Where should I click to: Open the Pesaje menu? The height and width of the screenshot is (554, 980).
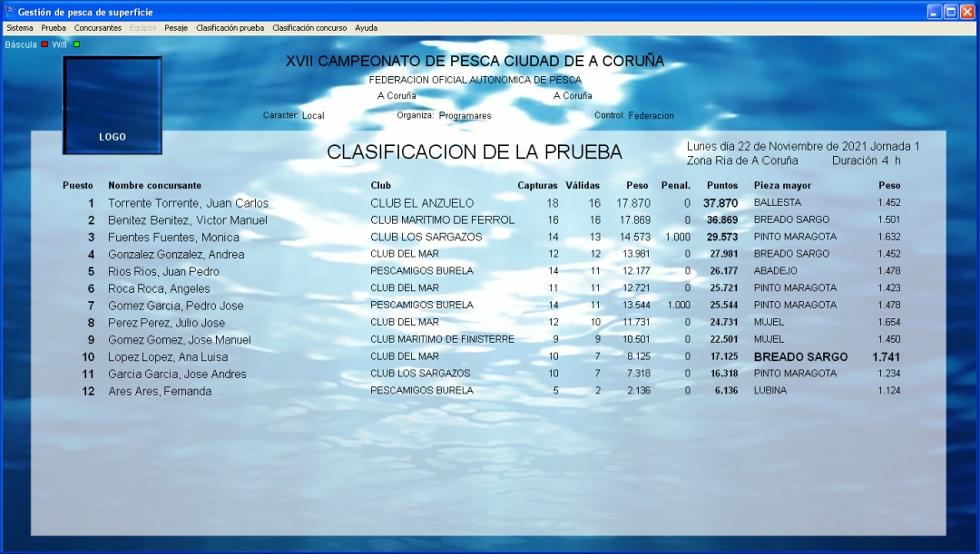click(176, 28)
